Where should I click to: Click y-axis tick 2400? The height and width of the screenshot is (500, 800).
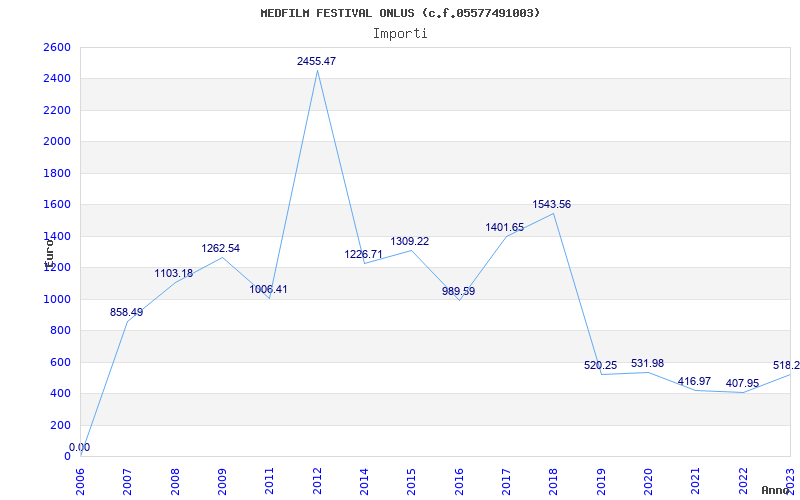click(x=57, y=79)
